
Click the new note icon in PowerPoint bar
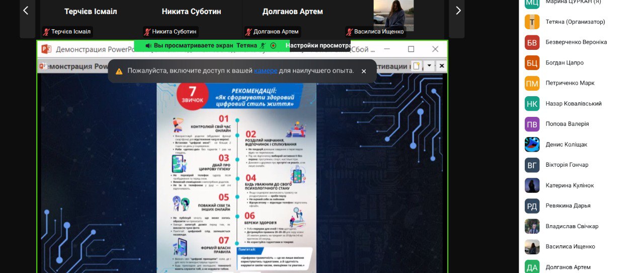coord(416,65)
